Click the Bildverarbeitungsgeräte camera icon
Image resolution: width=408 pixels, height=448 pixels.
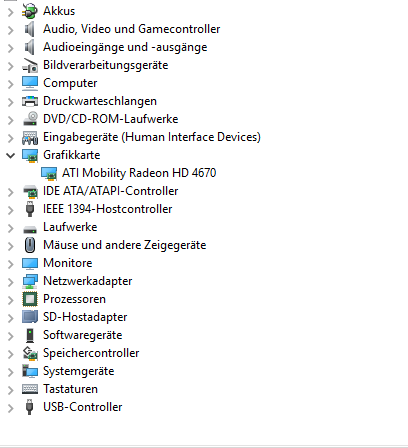pos(30,65)
